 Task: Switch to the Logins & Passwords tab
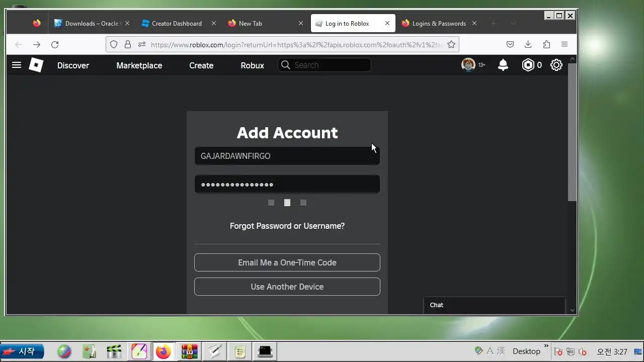point(439,23)
